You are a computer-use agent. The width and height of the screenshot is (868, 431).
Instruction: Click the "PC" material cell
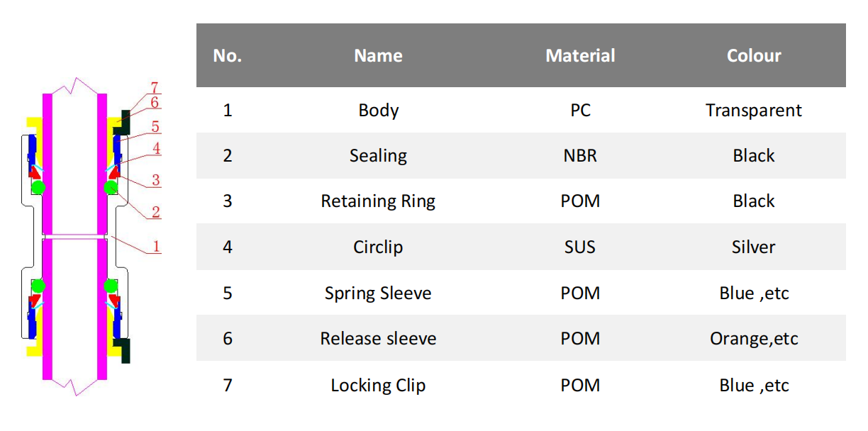pos(580,111)
